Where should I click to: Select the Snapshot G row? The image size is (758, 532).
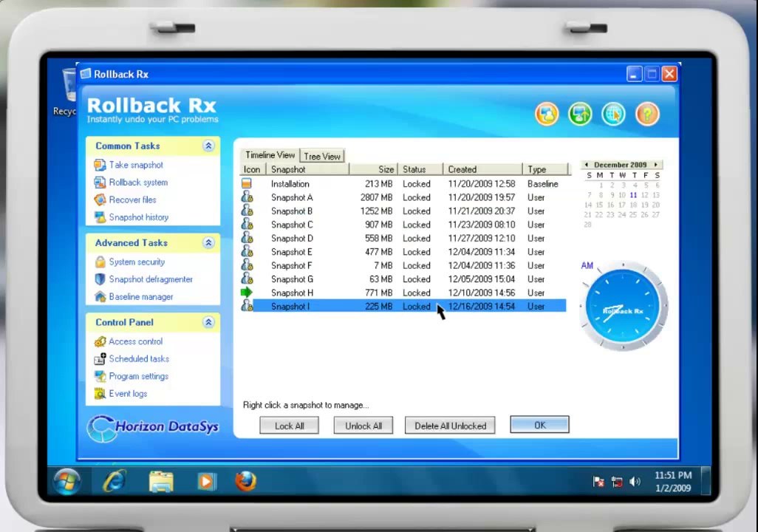tap(403, 279)
